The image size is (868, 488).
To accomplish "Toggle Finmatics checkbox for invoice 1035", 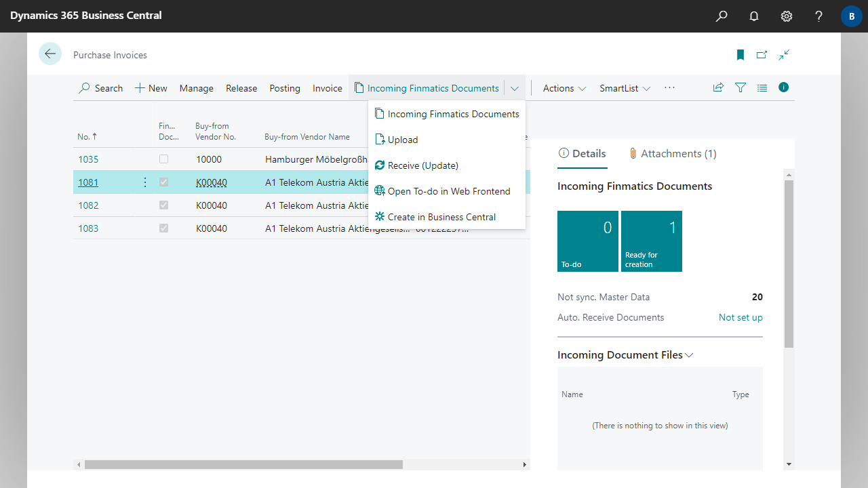I will click(x=163, y=159).
